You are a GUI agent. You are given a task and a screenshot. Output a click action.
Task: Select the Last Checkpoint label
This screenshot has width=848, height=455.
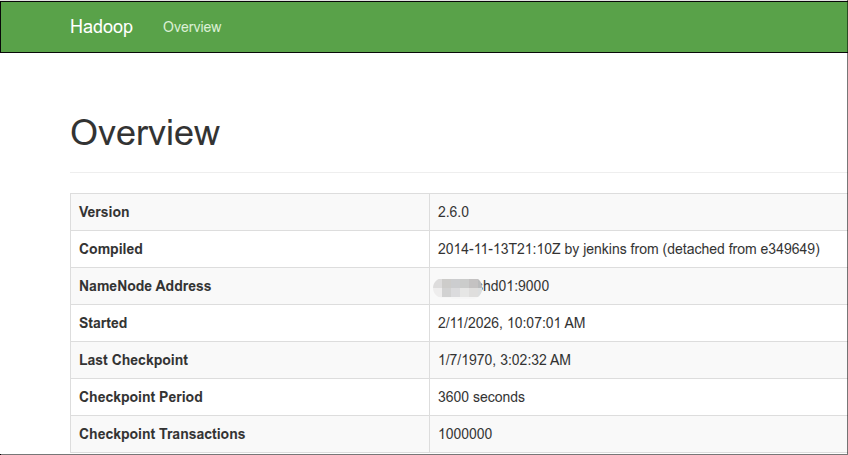point(133,360)
